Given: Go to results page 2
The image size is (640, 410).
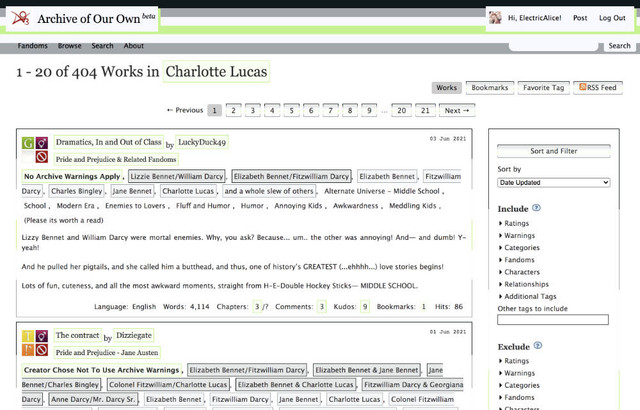Looking at the screenshot, I should (x=233, y=111).
